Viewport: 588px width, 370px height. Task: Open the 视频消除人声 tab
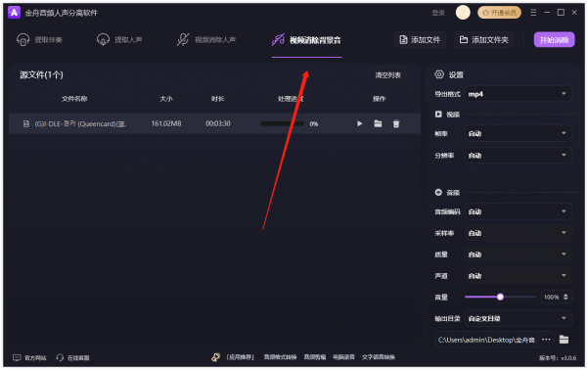tap(206, 40)
